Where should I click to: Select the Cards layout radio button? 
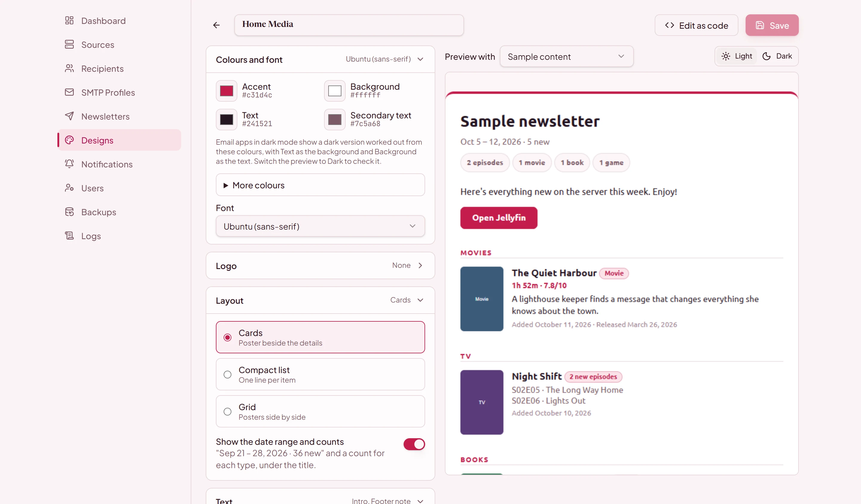228,337
